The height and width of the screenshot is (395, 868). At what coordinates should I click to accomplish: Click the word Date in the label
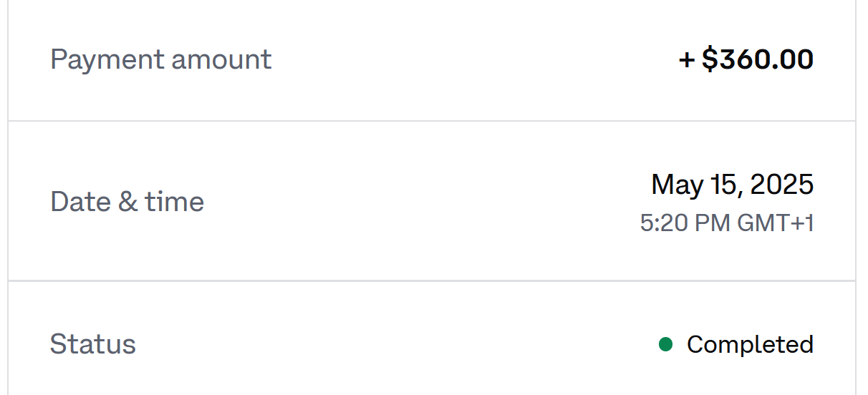(79, 202)
